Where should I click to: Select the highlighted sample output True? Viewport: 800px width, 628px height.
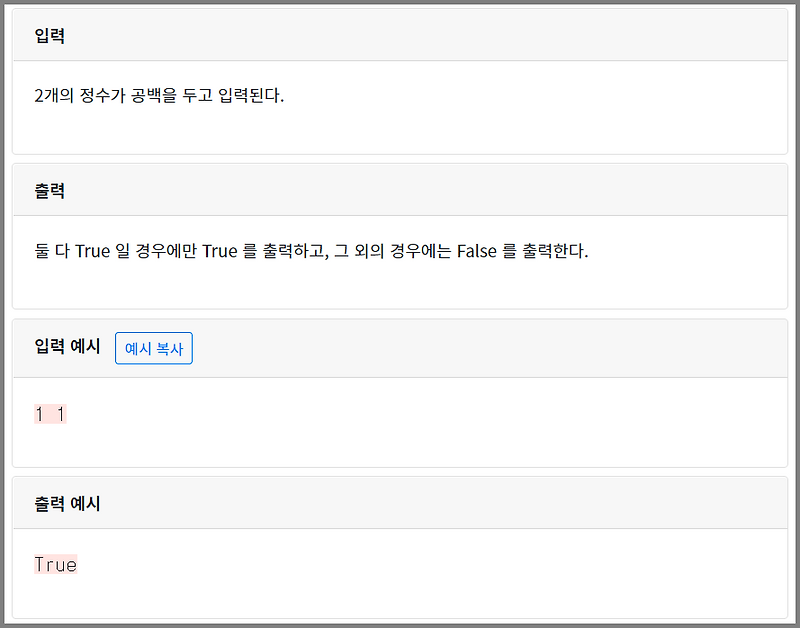56,564
